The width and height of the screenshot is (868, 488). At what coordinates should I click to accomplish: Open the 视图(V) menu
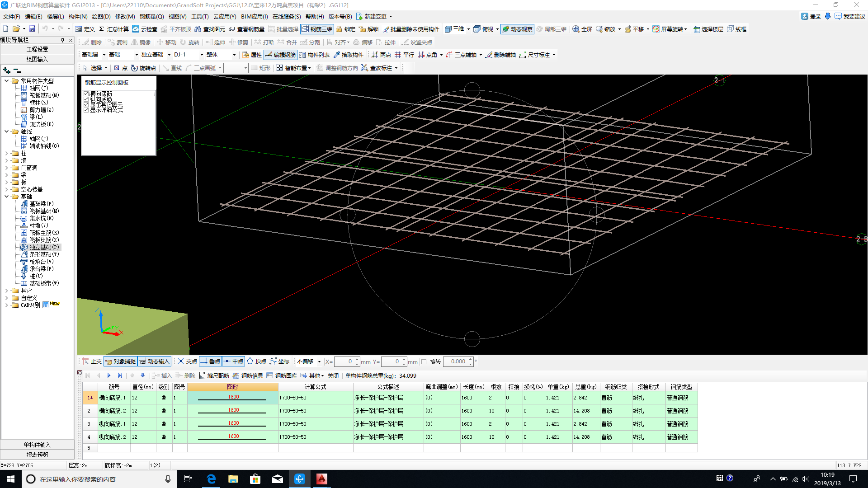177,16
